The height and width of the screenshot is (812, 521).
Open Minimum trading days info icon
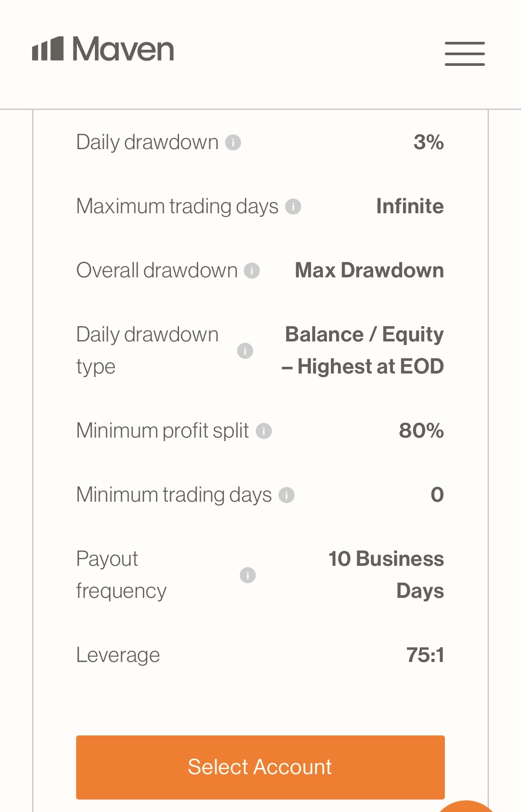coord(286,495)
